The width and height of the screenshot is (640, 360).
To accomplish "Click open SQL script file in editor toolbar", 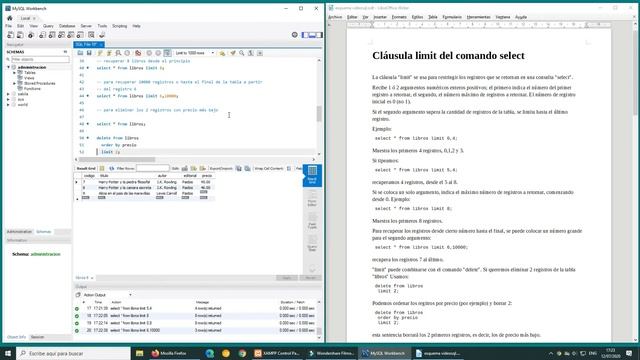I will point(80,53).
